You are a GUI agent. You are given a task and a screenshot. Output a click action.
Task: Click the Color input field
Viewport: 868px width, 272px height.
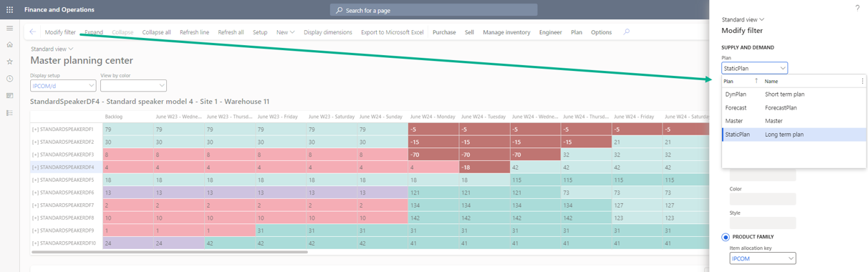[x=763, y=199]
